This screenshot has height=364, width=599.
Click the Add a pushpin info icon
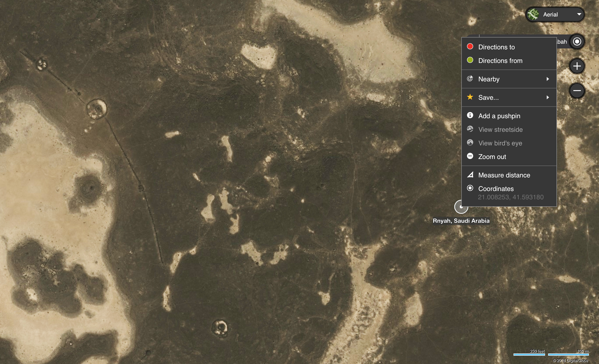pos(470,115)
